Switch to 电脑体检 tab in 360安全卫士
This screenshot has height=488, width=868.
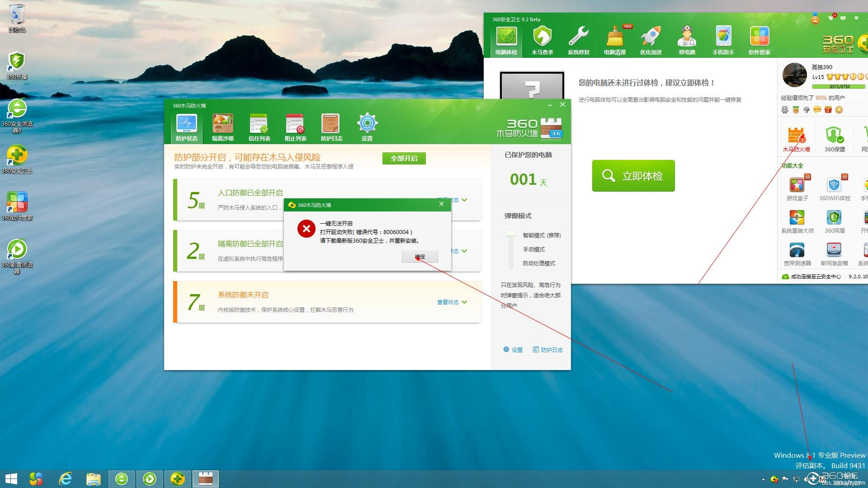[506, 41]
